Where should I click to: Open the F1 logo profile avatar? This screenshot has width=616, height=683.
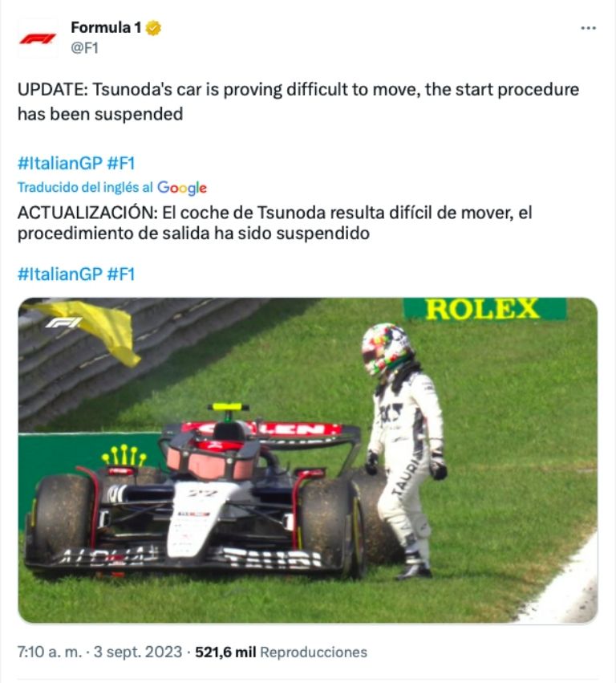38,39
